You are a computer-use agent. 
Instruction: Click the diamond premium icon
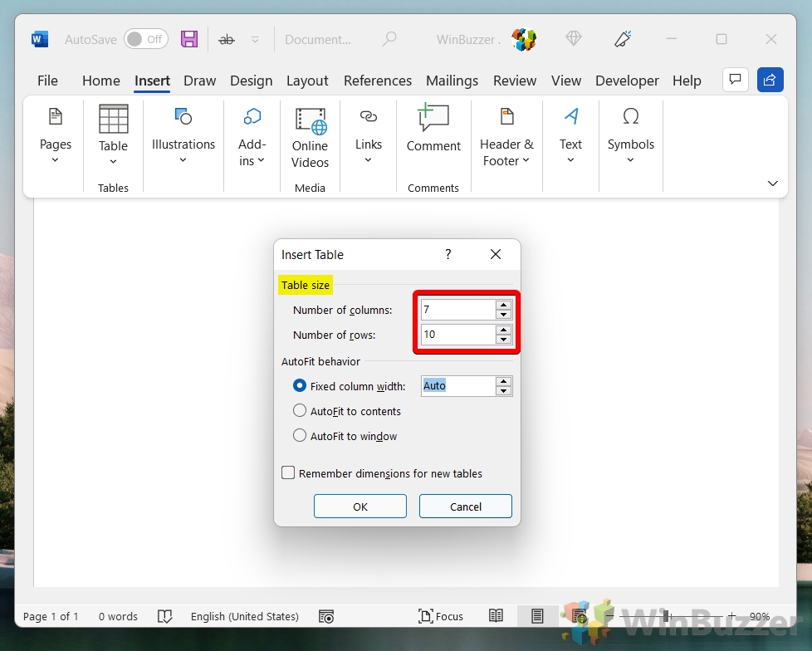(x=573, y=38)
